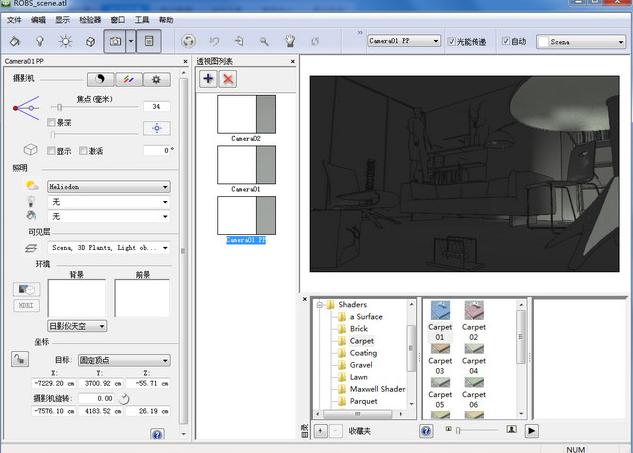Open the 日影仪天空 sky dropdown
Viewport: 633px width, 453px height.
[x=77, y=326]
